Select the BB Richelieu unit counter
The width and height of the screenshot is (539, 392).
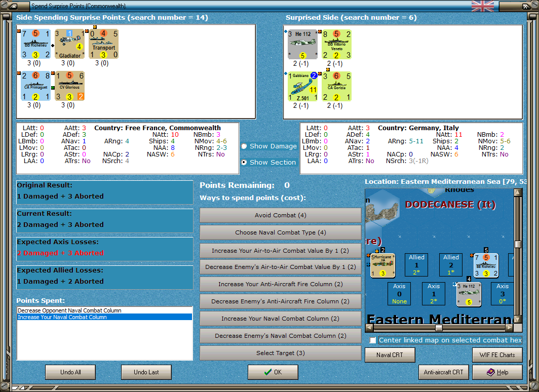click(36, 44)
